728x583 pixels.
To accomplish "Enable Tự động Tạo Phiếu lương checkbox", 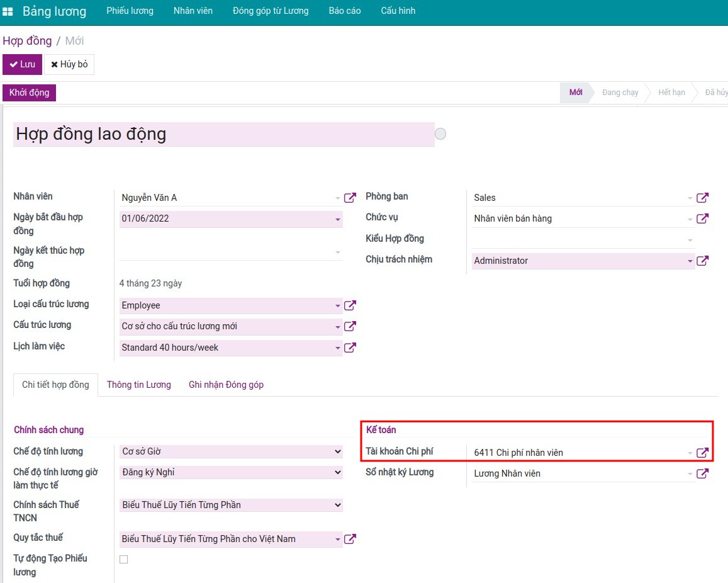I will click(124, 559).
